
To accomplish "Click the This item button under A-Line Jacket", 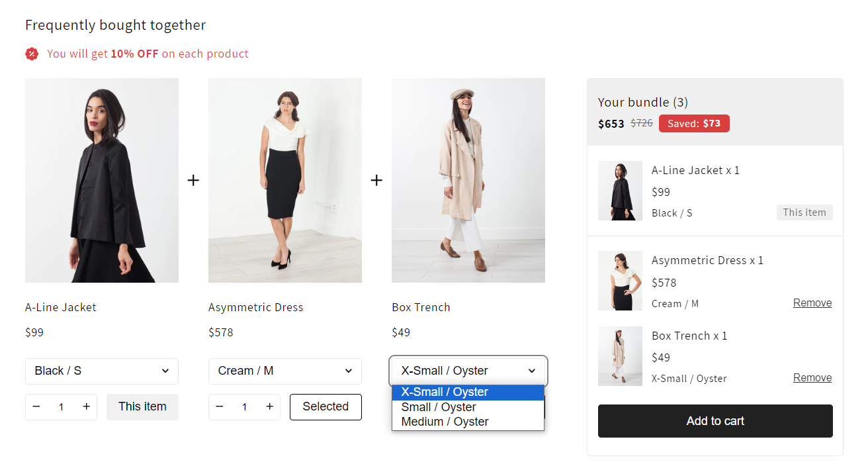I will point(142,406).
